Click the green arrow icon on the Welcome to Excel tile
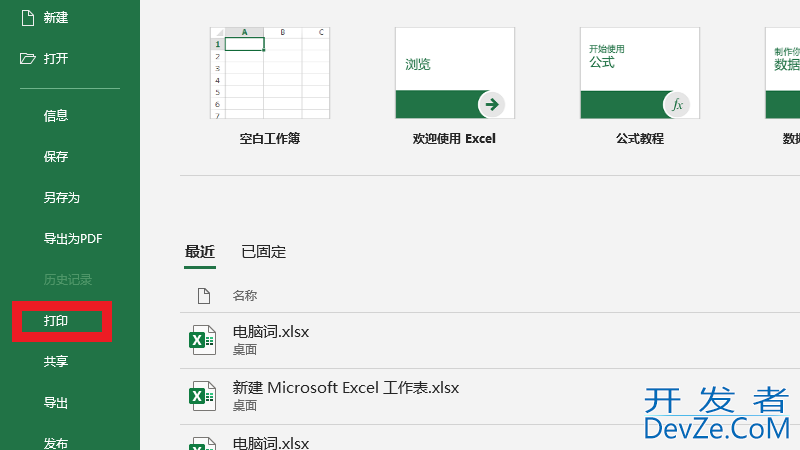 pyautogui.click(x=491, y=105)
